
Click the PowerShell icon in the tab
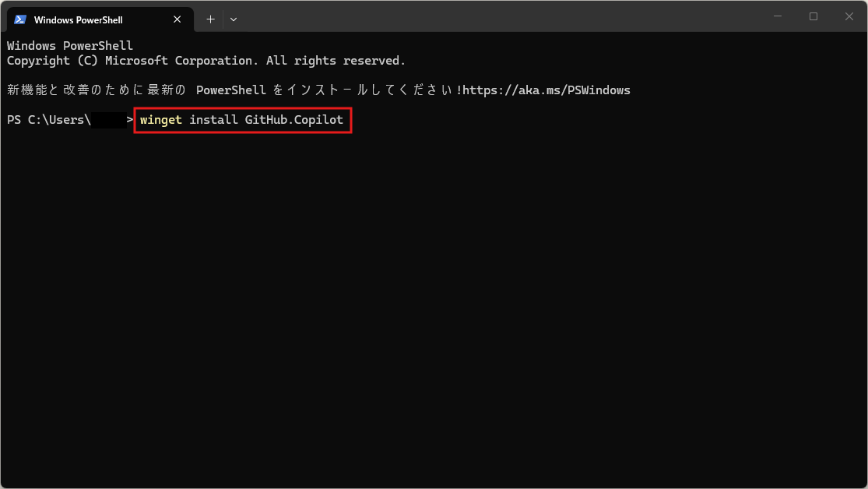click(20, 19)
